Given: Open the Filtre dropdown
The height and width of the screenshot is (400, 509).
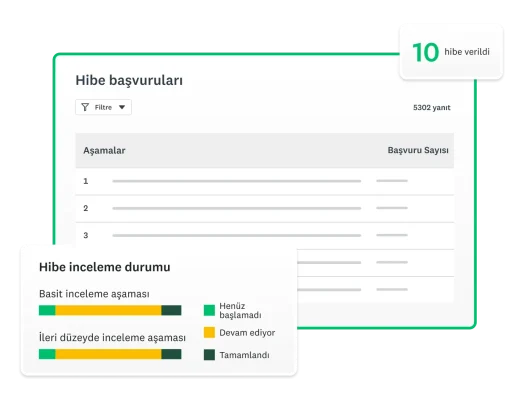Looking at the screenshot, I should [x=103, y=107].
